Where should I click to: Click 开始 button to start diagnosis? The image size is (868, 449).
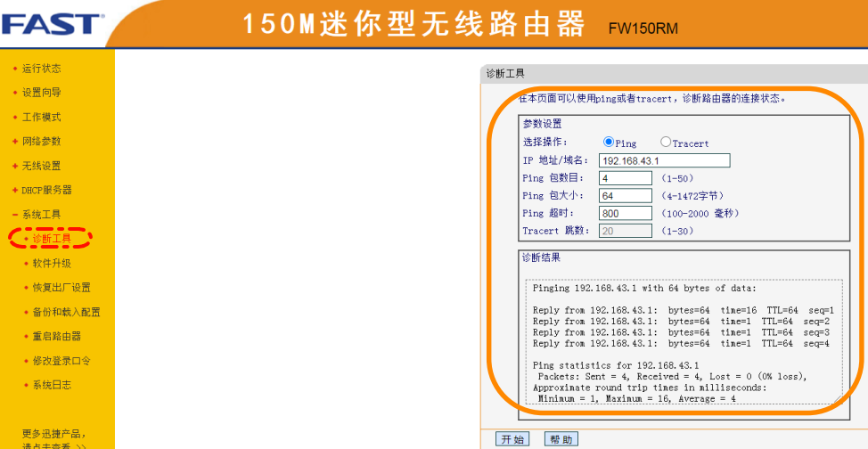point(512,439)
